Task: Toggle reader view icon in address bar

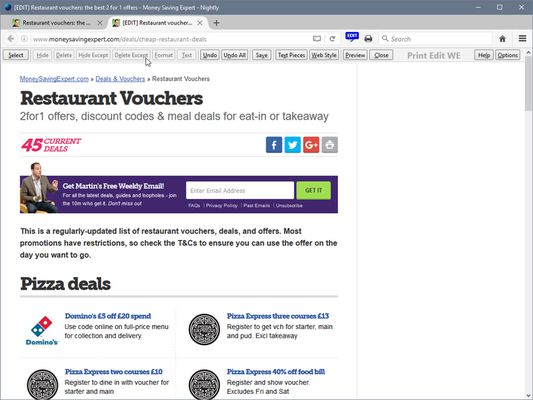Action: 317,39
